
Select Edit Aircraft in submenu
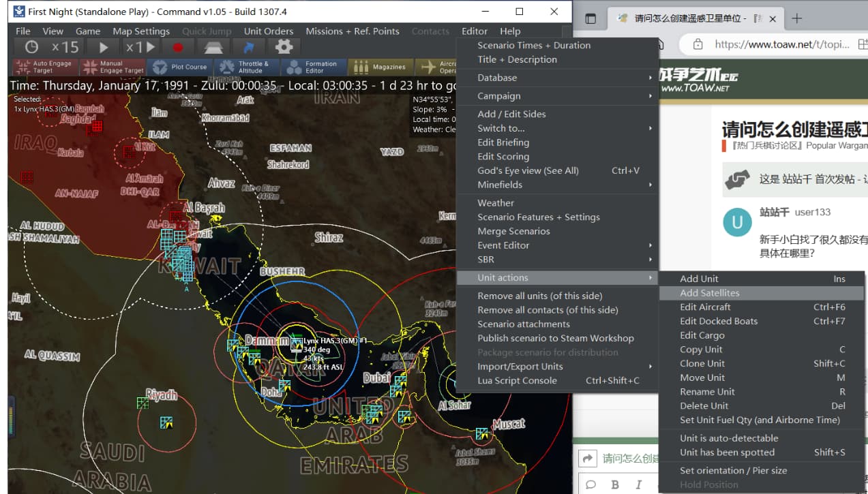[x=762, y=307]
